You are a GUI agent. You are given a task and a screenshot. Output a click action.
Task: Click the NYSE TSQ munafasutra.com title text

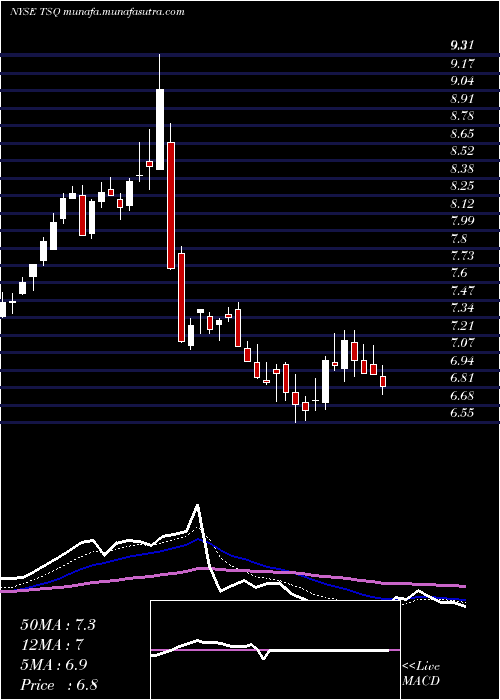pyautogui.click(x=97, y=12)
